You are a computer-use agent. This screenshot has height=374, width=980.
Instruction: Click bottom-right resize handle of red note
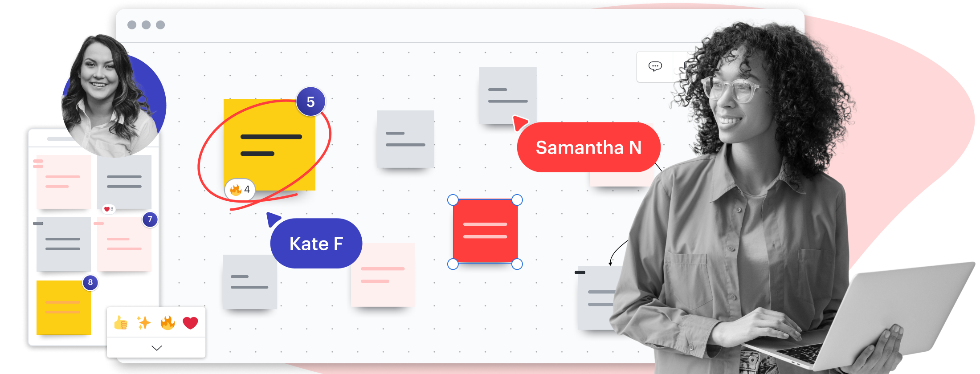pyautogui.click(x=517, y=264)
